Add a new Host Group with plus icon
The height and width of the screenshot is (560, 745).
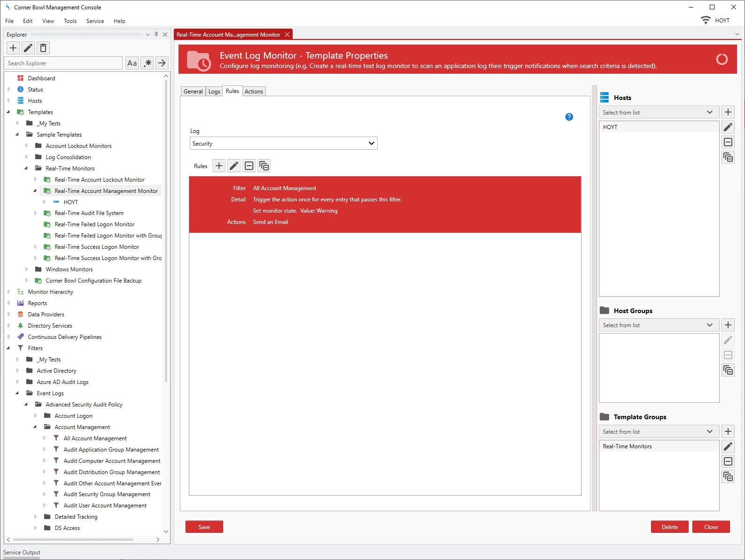click(x=728, y=325)
